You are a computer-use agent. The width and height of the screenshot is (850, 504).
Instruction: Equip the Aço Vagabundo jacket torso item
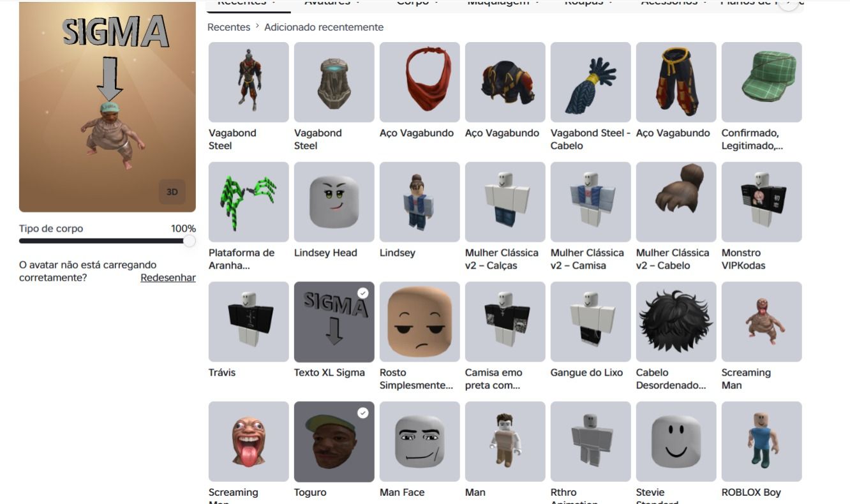(505, 82)
